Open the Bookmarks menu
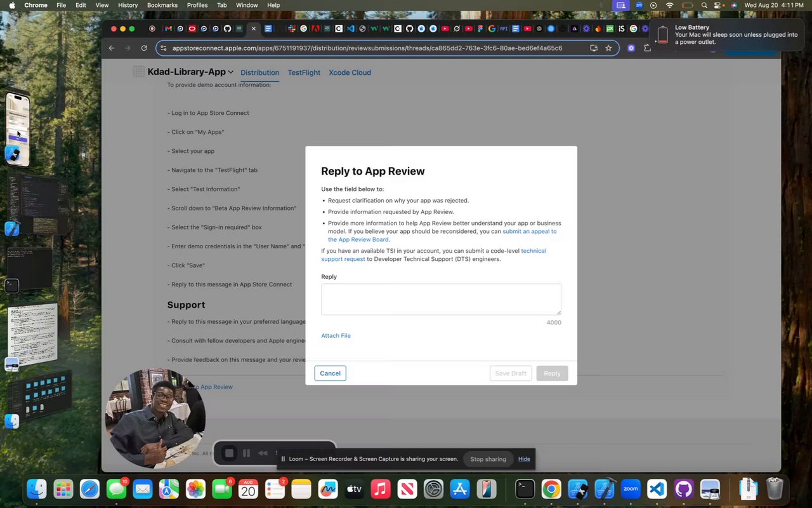The image size is (812, 508). click(x=162, y=5)
